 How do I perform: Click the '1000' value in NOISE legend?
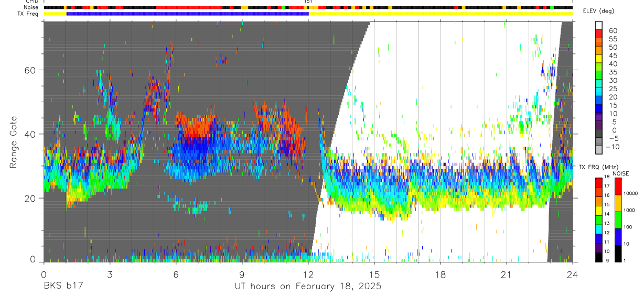pos(629,211)
